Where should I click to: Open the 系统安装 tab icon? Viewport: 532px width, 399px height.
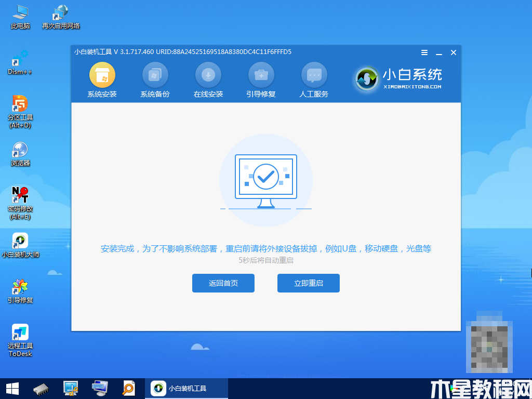[102, 75]
